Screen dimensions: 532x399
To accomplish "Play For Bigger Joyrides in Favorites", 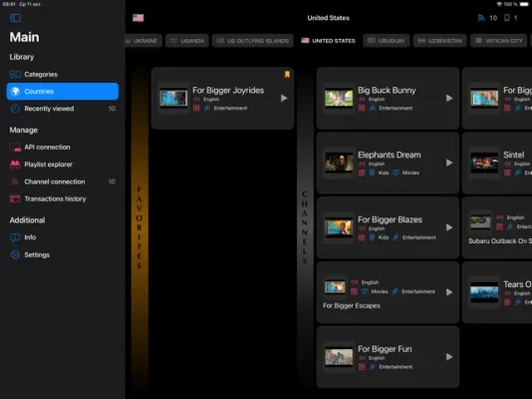I will pos(284,98).
